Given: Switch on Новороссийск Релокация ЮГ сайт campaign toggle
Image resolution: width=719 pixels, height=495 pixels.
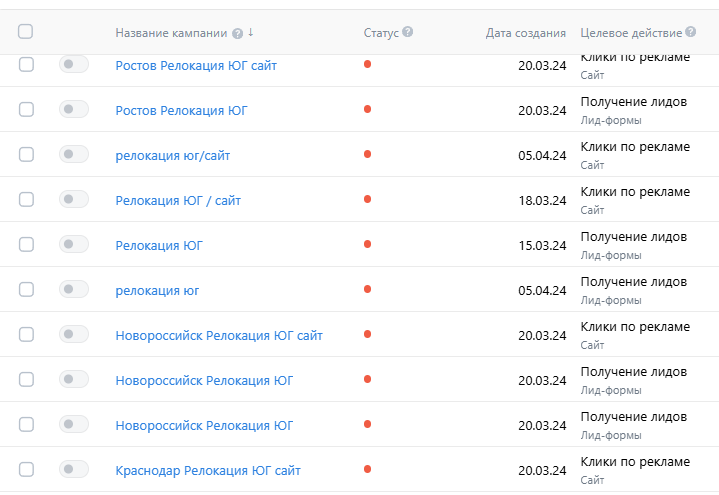Looking at the screenshot, I should pyautogui.click(x=74, y=334).
